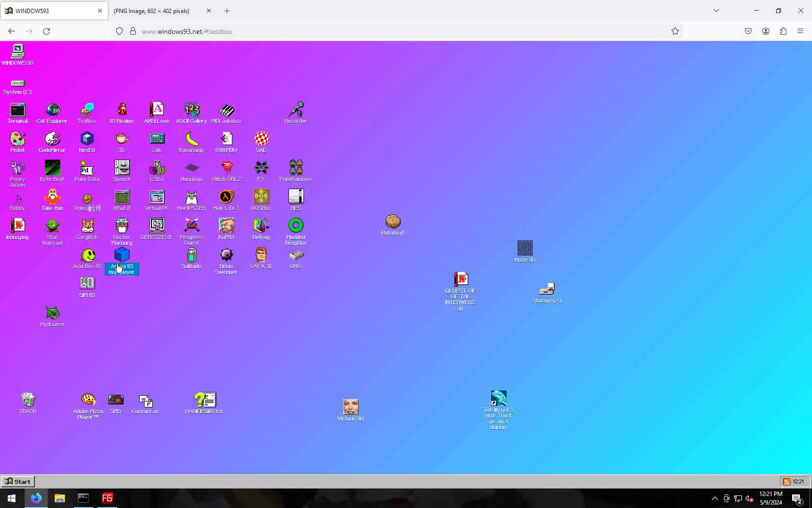Open Solitude icon
812x508 pixels.
coord(191,258)
